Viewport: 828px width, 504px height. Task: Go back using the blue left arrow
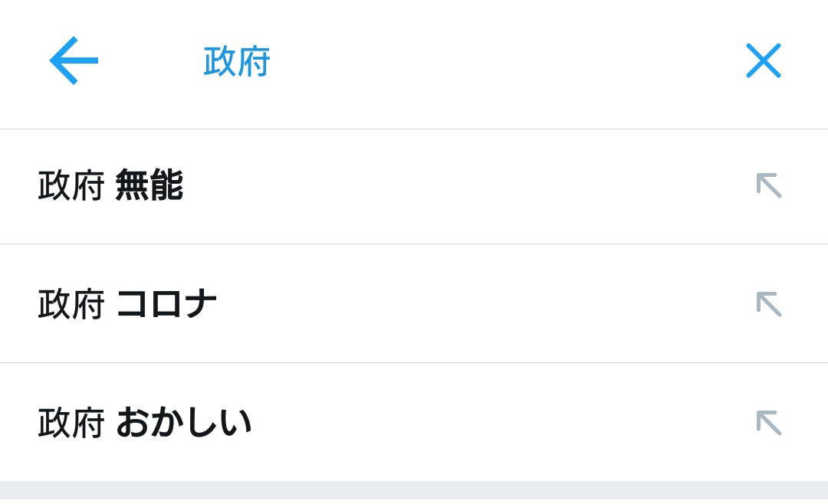click(74, 61)
